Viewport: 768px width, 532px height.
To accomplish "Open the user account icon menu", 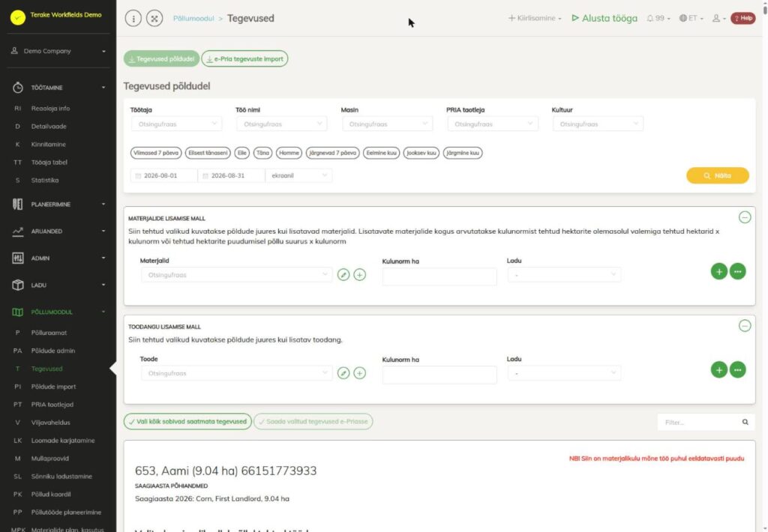I will 718,18.
